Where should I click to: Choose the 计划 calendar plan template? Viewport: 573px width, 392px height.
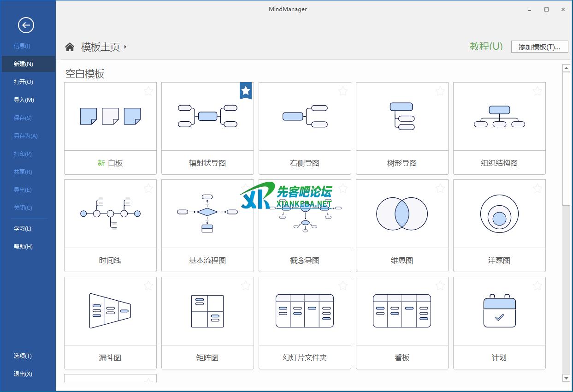(x=499, y=311)
